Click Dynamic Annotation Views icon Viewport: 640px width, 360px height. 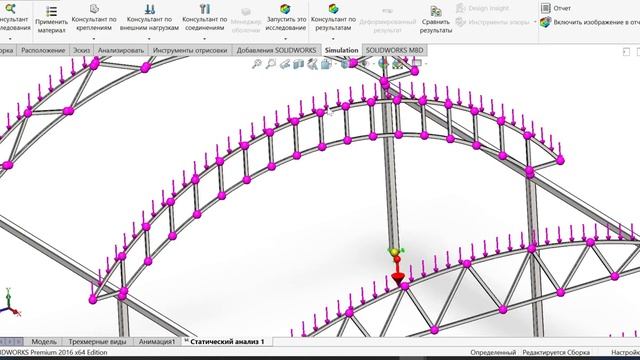click(x=313, y=64)
